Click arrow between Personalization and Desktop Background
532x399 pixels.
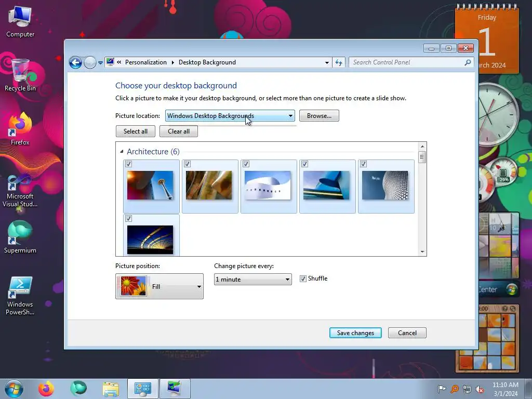(172, 62)
